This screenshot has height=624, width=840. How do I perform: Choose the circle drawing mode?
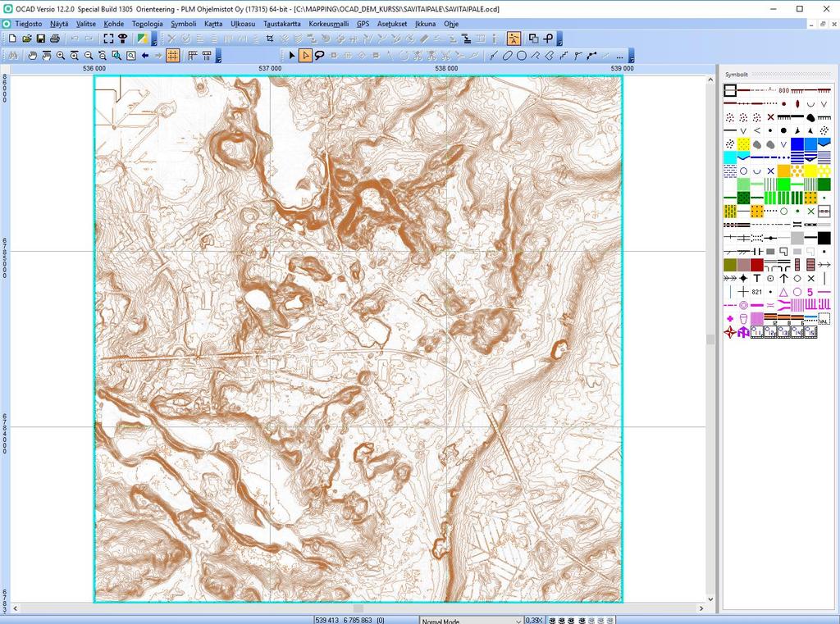pos(522,55)
